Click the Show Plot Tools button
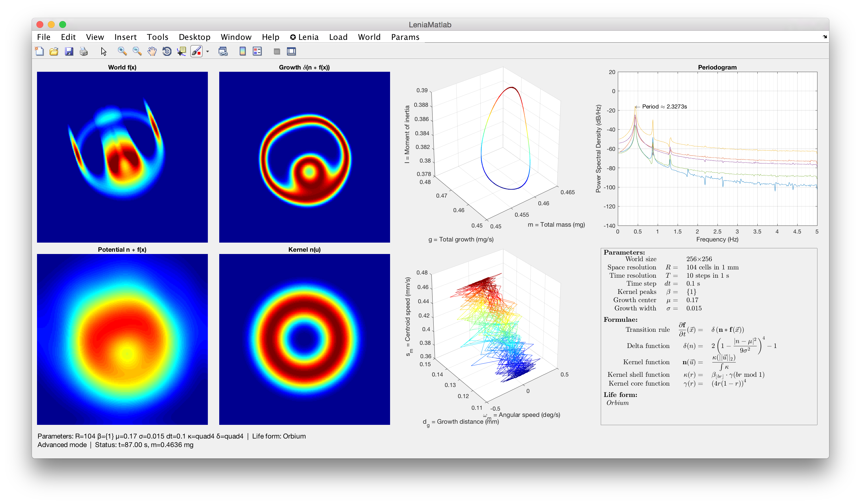This screenshot has width=861, height=504. click(x=292, y=51)
